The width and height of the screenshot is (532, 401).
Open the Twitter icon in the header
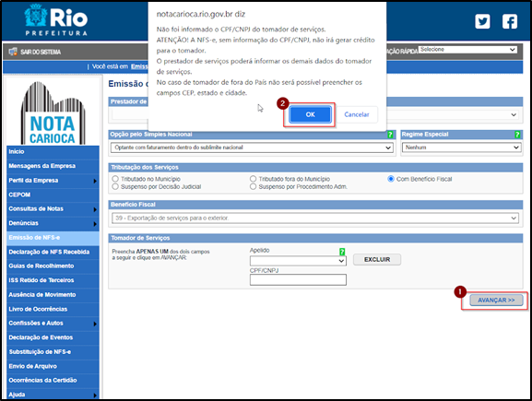pos(482,21)
